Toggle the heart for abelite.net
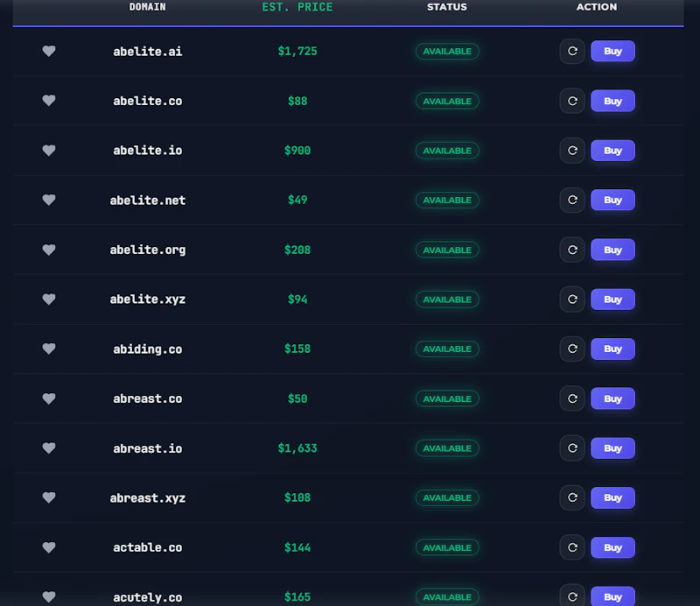 [x=49, y=200]
